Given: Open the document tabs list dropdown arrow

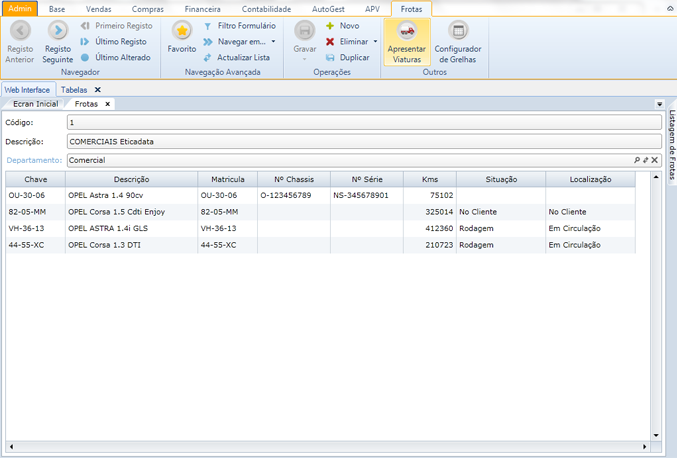Looking at the screenshot, I should tap(660, 104).
